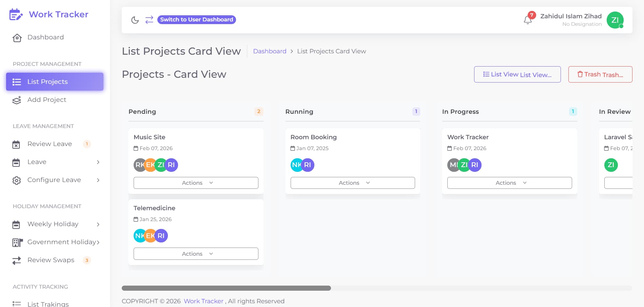This screenshot has height=307, width=644.
Task: Open Review Swaps in the sidebar
Action: coord(51,260)
